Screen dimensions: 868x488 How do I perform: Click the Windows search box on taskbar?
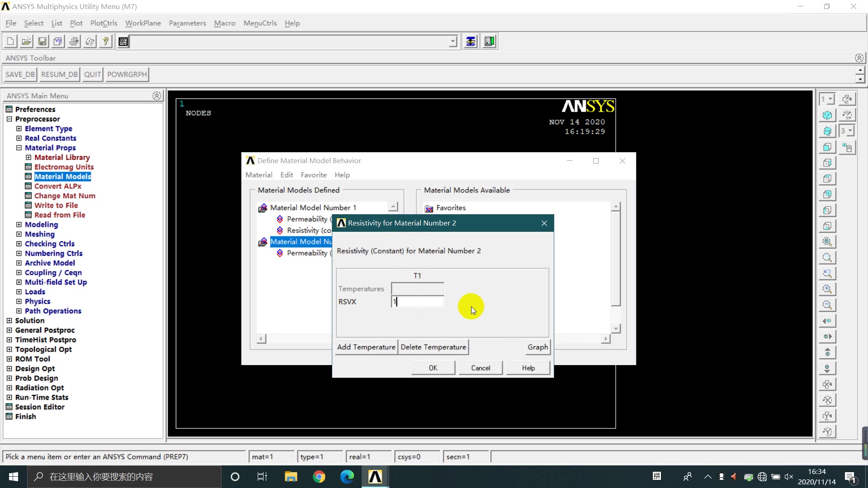(124, 477)
